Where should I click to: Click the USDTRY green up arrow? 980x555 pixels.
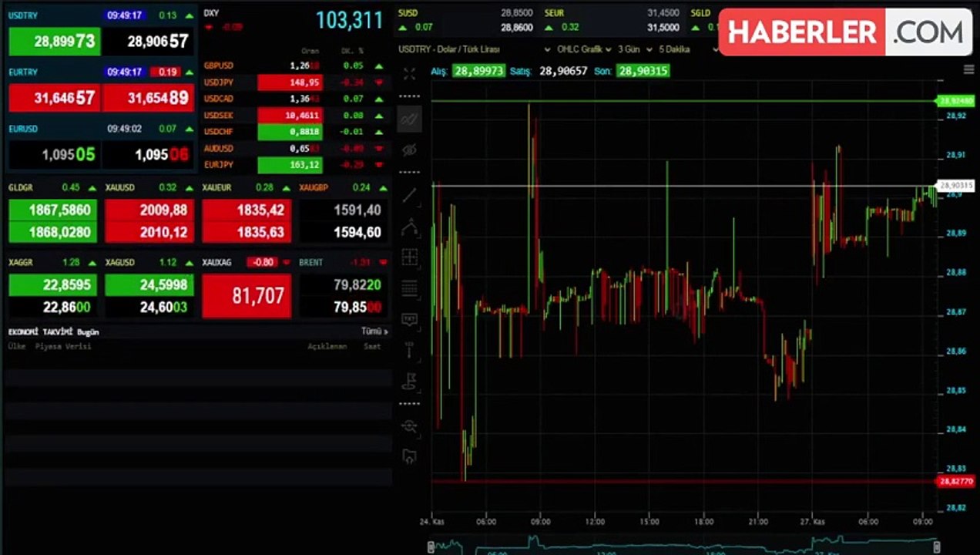(189, 15)
